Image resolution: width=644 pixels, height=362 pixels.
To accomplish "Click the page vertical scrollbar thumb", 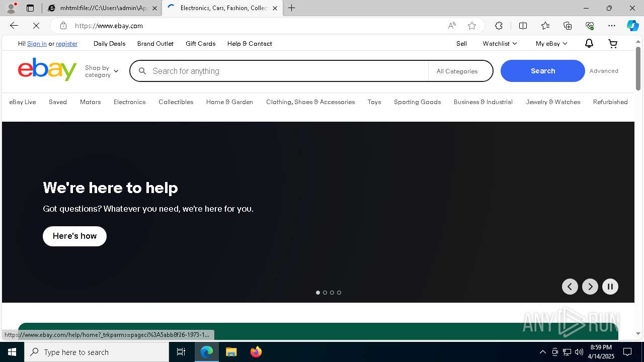I will [638, 68].
